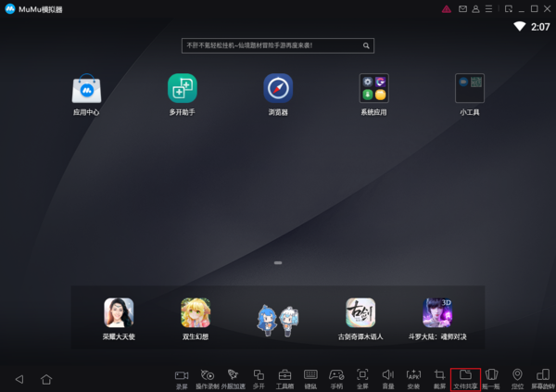The image size is (556, 392).
Task: Click 安装 APK install button
Action: (x=414, y=379)
